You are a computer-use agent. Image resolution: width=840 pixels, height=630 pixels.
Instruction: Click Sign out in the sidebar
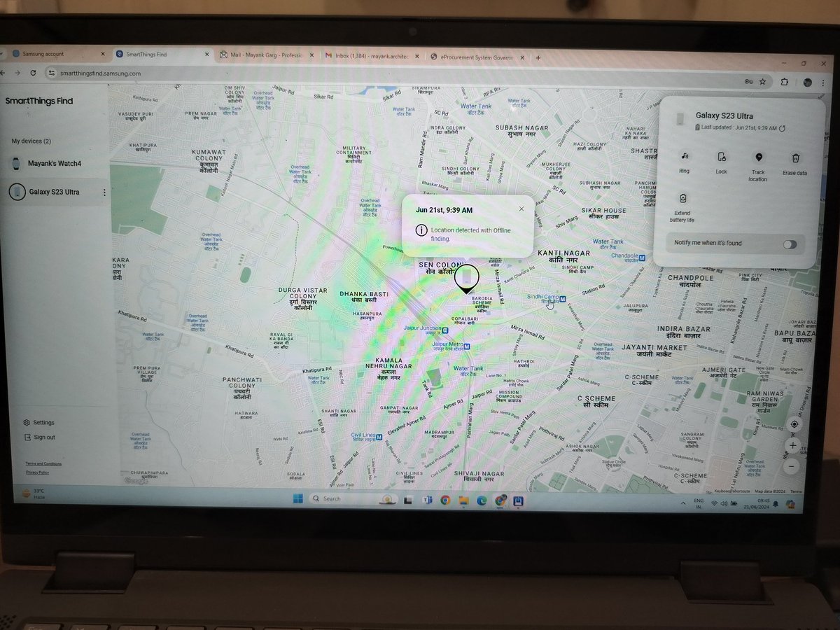pos(39,437)
